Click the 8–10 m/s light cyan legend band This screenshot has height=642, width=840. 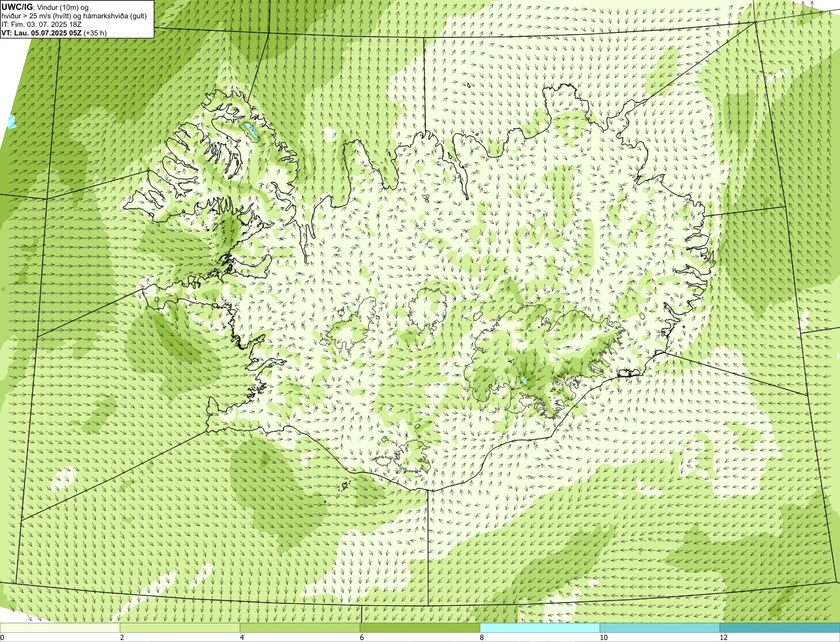point(540,628)
